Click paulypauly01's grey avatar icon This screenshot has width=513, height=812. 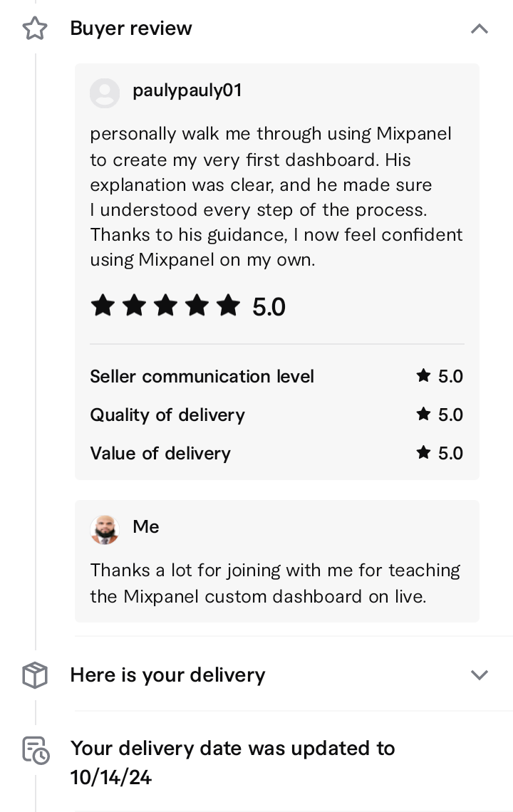(x=105, y=93)
